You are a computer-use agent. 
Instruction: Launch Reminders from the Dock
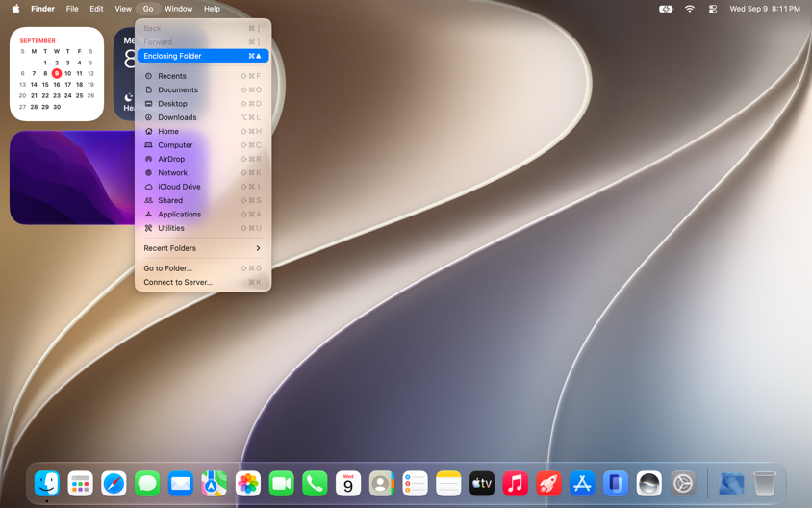point(415,484)
